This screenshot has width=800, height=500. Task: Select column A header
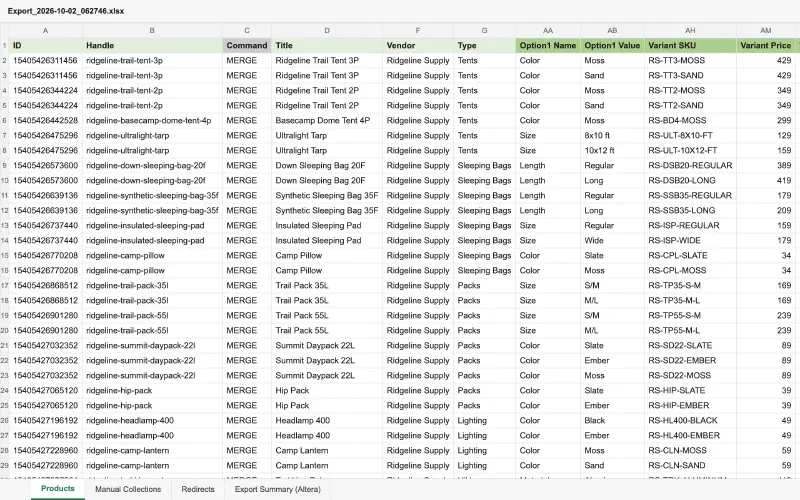point(45,31)
